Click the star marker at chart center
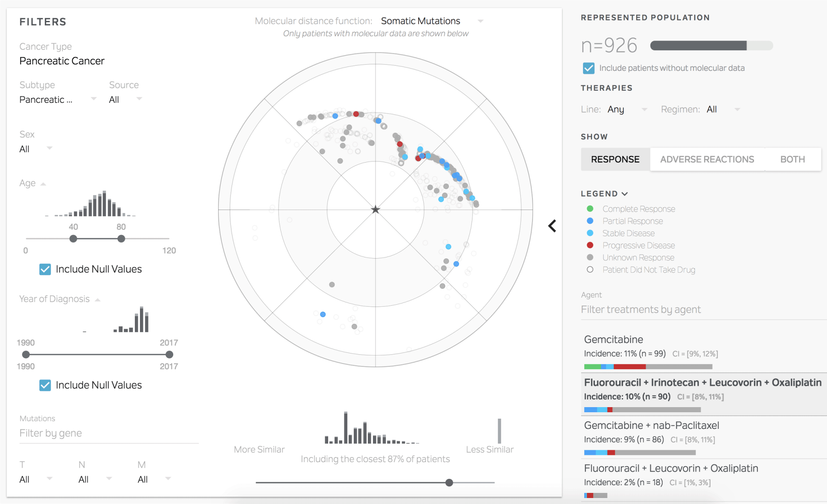The image size is (827, 504). point(375,210)
